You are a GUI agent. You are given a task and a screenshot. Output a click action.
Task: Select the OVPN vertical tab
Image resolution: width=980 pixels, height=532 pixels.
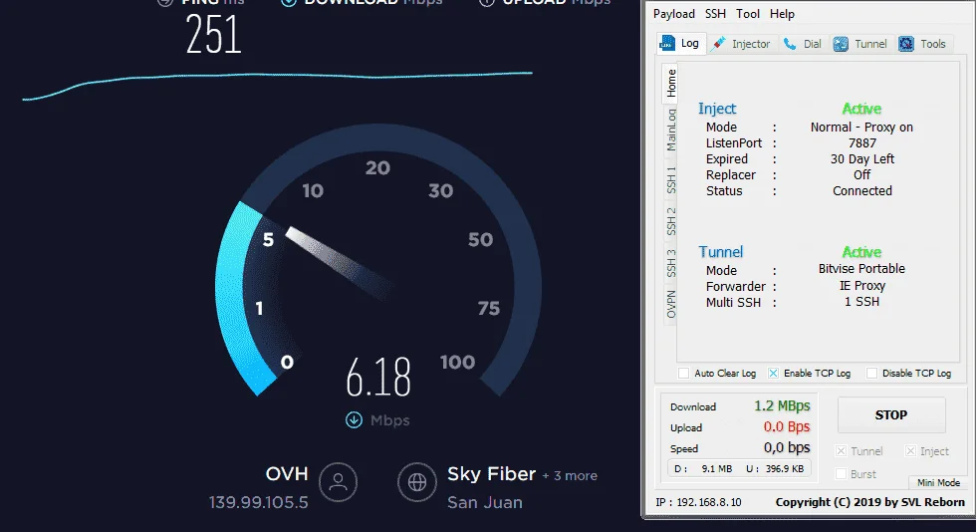click(x=670, y=304)
